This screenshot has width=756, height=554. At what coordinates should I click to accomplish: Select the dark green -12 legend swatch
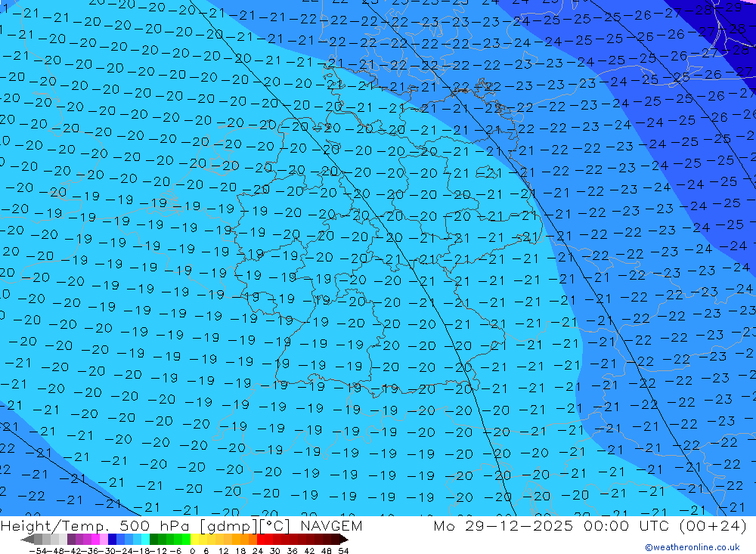[x=153, y=539]
